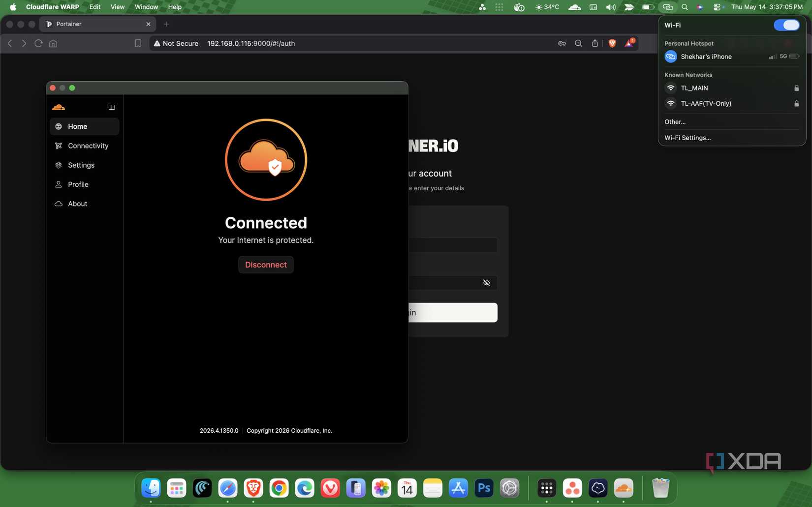Image resolution: width=812 pixels, height=507 pixels.
Task: Open the Apple menu
Action: (x=13, y=7)
